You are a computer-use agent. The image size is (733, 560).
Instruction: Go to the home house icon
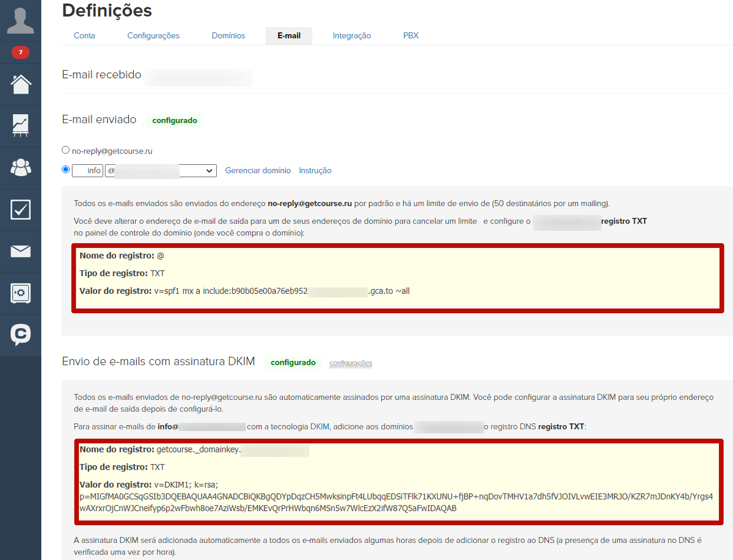tap(20, 84)
